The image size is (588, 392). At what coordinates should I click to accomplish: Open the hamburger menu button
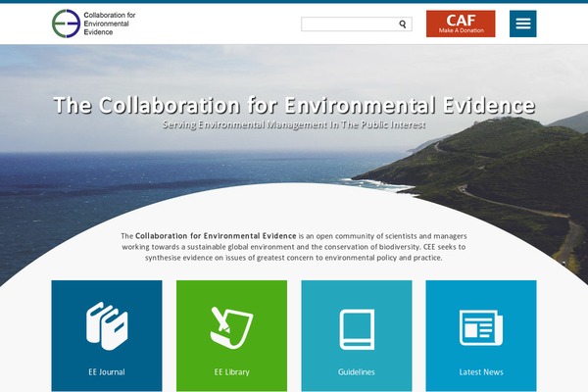(522, 24)
